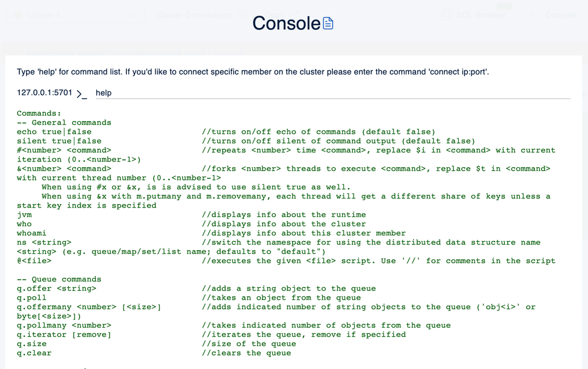Add a connection via Cluster Connections plus icon
588x369 pixels.
[242, 15]
